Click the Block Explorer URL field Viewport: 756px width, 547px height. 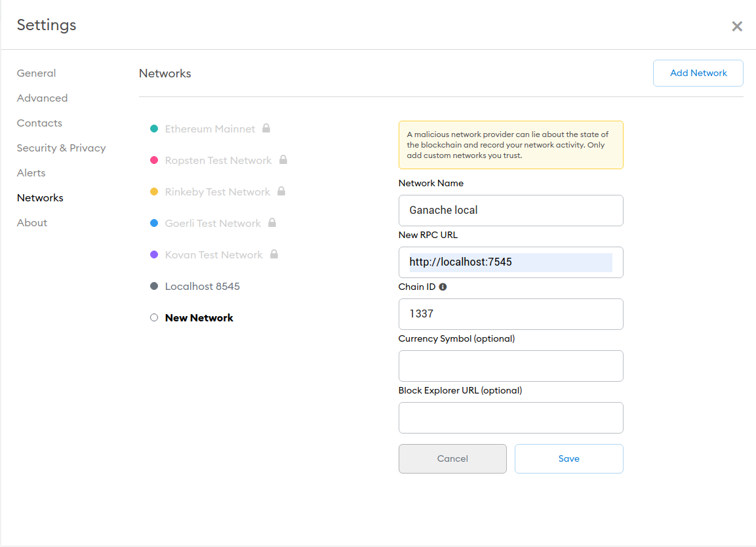tap(511, 418)
